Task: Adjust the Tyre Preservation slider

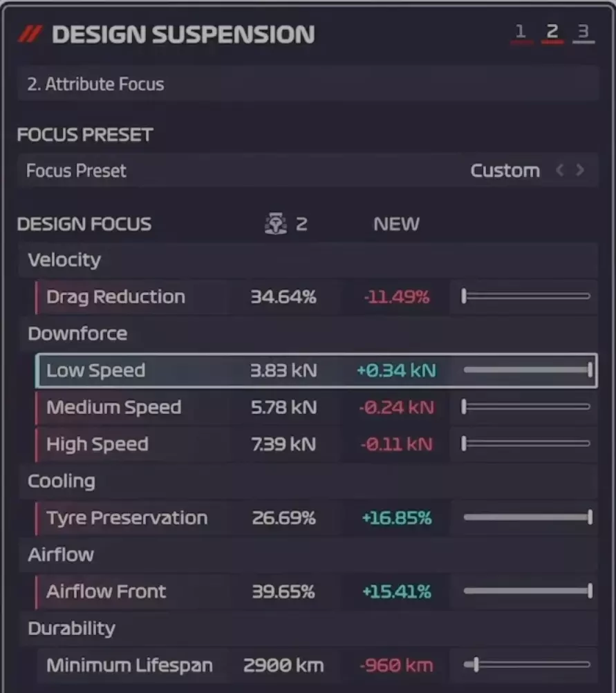Action: [x=526, y=518]
